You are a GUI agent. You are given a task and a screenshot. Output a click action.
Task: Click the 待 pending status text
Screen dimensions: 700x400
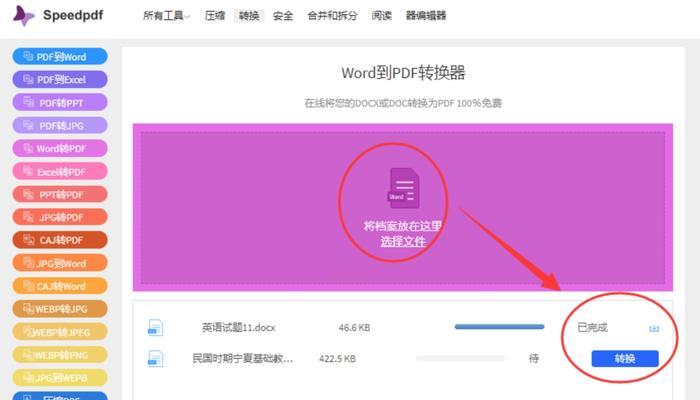tap(533, 358)
